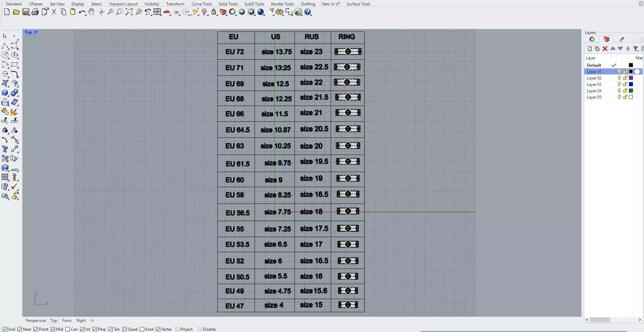The height and width of the screenshot is (332, 644).
Task: Activate the Pan hand tool
Action: point(91,12)
